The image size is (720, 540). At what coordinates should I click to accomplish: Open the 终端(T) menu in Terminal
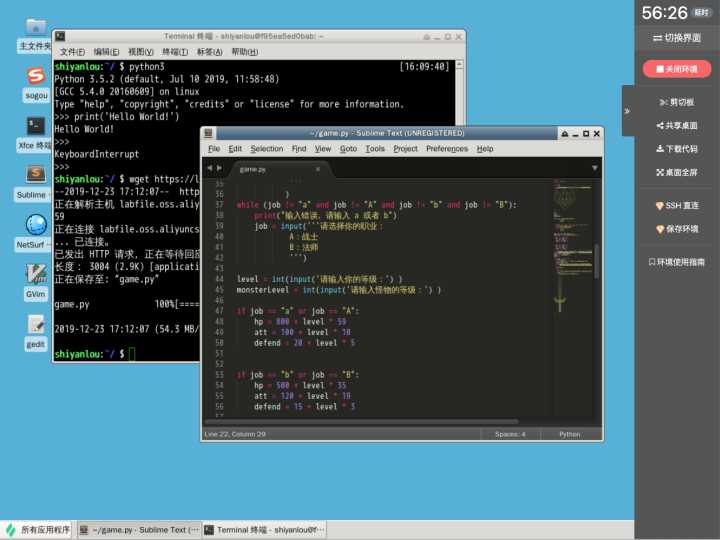point(175,52)
